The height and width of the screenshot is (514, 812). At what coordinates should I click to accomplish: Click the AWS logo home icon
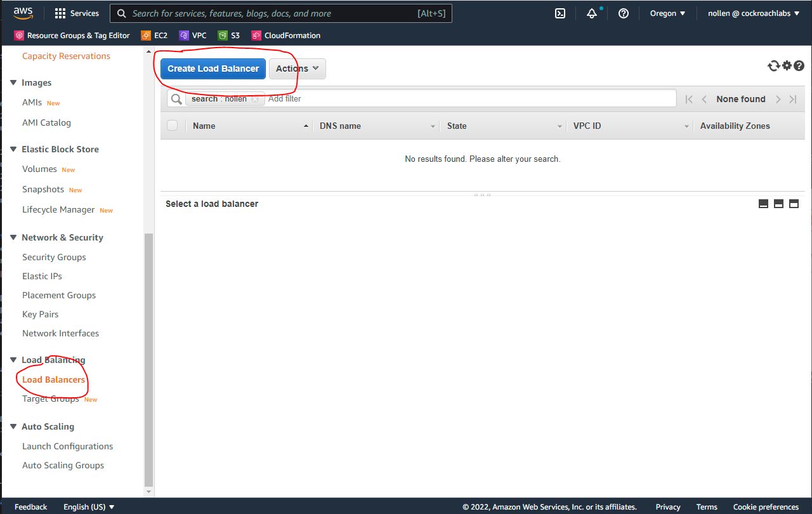pyautogui.click(x=23, y=13)
